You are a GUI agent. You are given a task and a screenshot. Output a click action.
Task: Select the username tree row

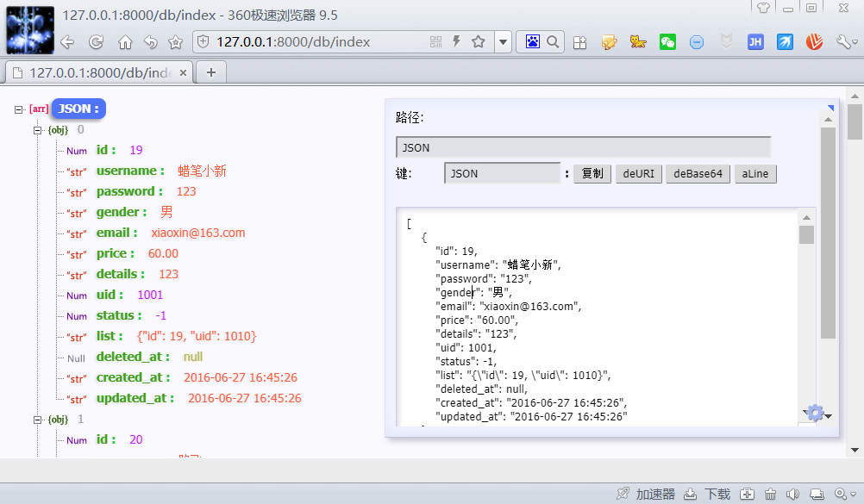146,171
